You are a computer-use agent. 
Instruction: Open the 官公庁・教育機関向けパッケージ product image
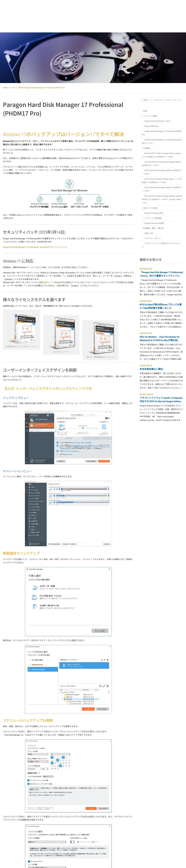[x=101, y=340]
